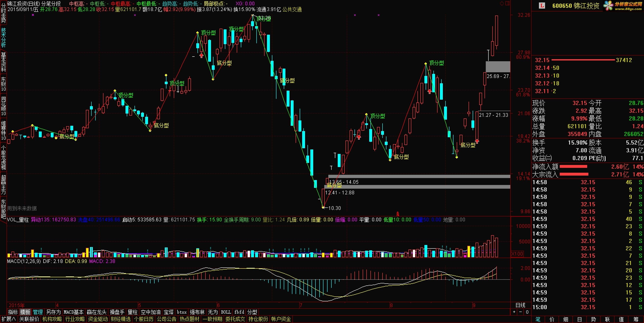The width and height of the screenshot is (644, 323).
Task: Open the 帐户资金 bottom tab
Action: [281, 319]
